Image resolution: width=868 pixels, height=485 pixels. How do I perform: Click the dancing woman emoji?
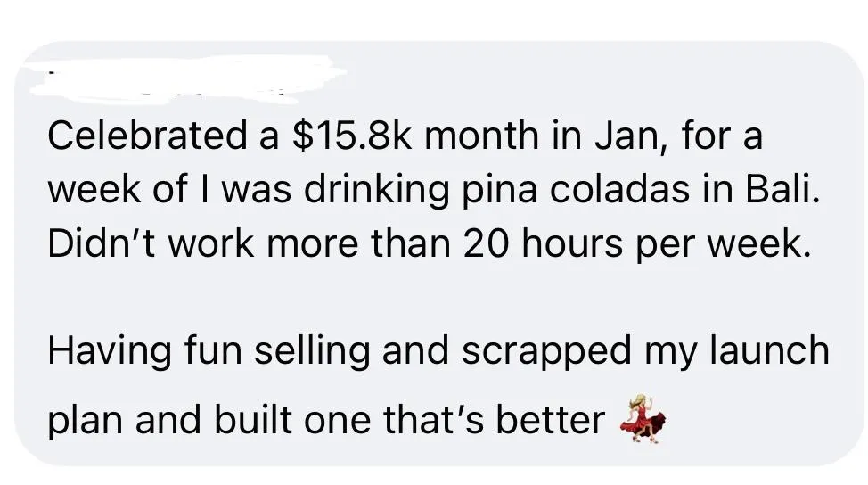tap(642, 418)
